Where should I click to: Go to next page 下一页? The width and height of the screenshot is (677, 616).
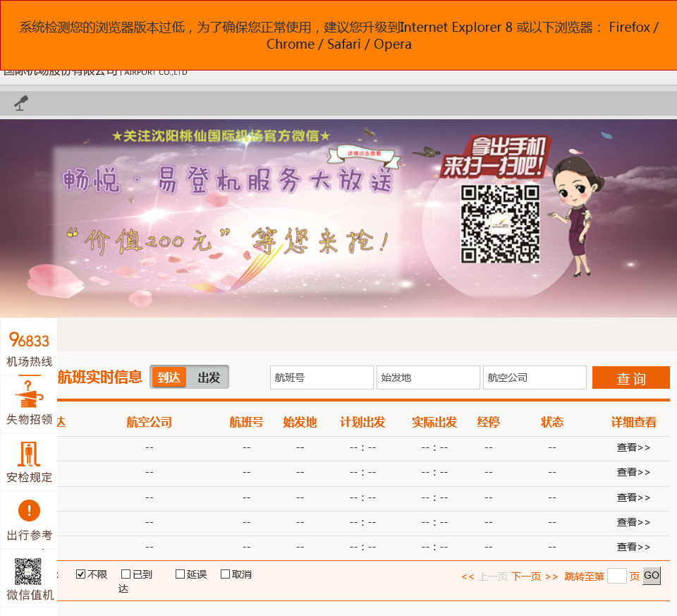[x=526, y=576]
